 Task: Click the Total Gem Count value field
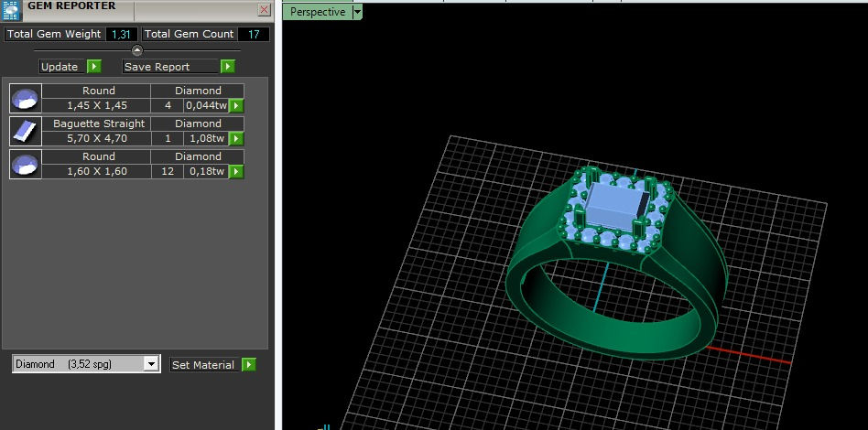click(x=254, y=35)
